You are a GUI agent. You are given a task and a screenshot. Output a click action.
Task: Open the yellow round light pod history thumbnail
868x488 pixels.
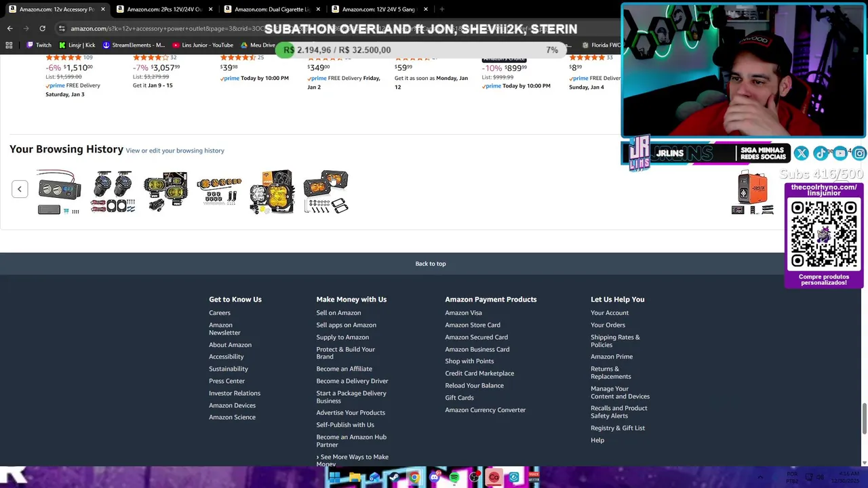pos(272,192)
